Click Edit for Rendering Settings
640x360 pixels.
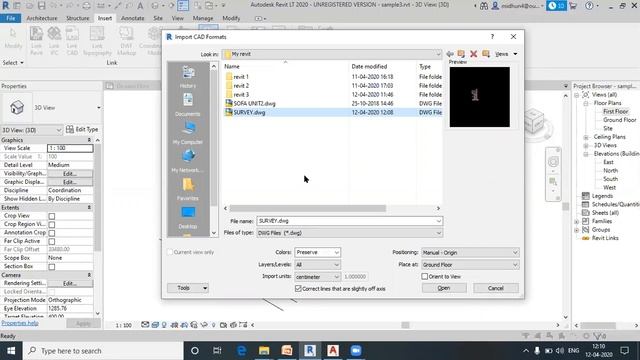(70, 283)
